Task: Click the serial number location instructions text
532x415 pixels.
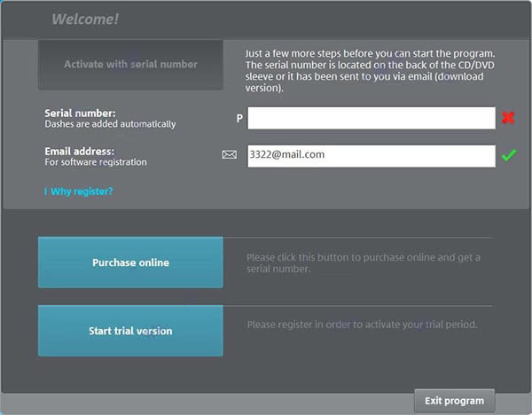Action: click(x=369, y=71)
